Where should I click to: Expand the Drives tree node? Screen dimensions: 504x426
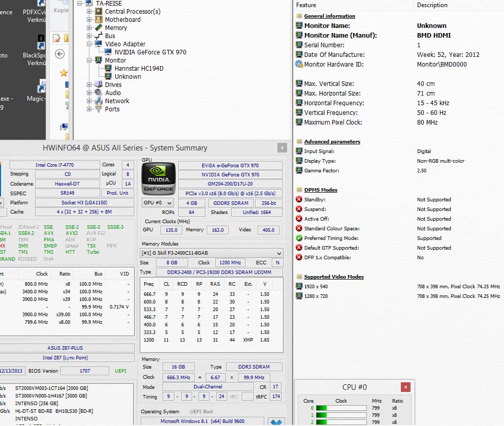click(89, 84)
